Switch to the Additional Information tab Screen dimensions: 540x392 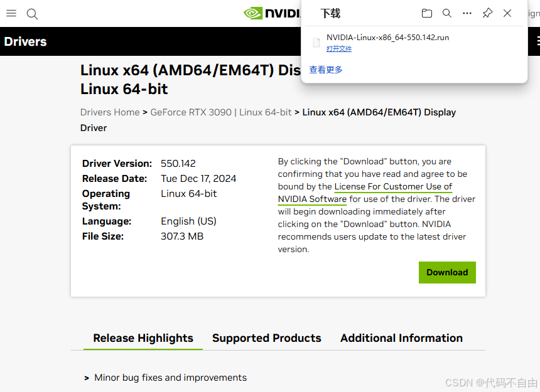pos(402,338)
